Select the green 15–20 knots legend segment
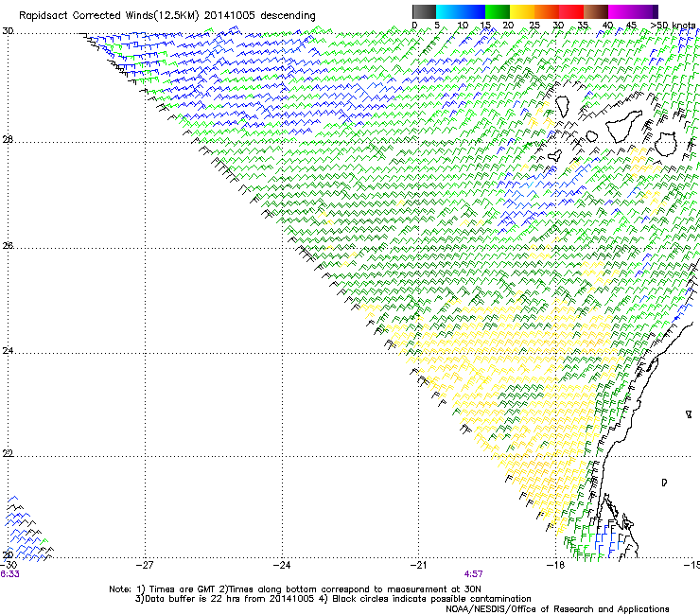Viewport: 700px width, 615px height. pyautogui.click(x=498, y=11)
